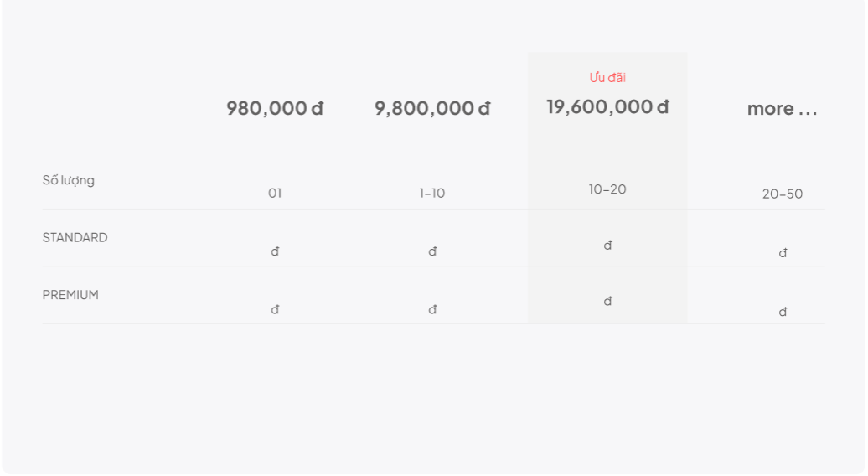868x476 pixels.
Task: Click PREMIUM price cell under 980,000 đ
Action: pos(275,310)
